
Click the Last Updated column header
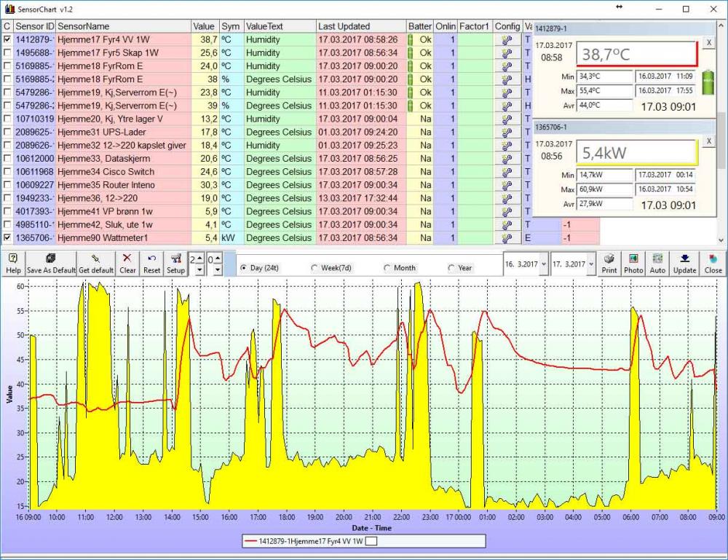(360, 26)
